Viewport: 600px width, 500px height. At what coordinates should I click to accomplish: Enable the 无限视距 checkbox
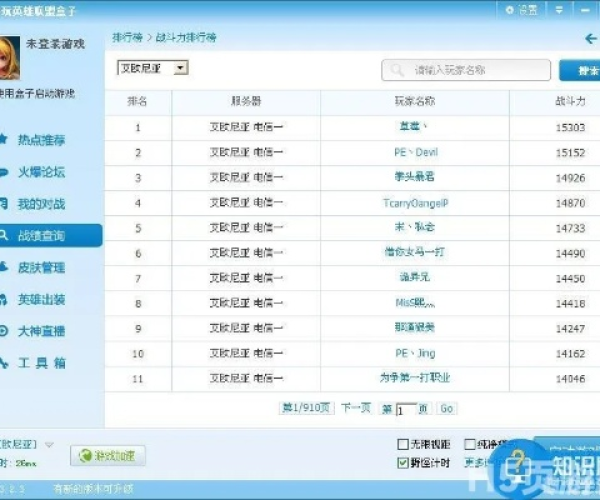[x=403, y=444]
